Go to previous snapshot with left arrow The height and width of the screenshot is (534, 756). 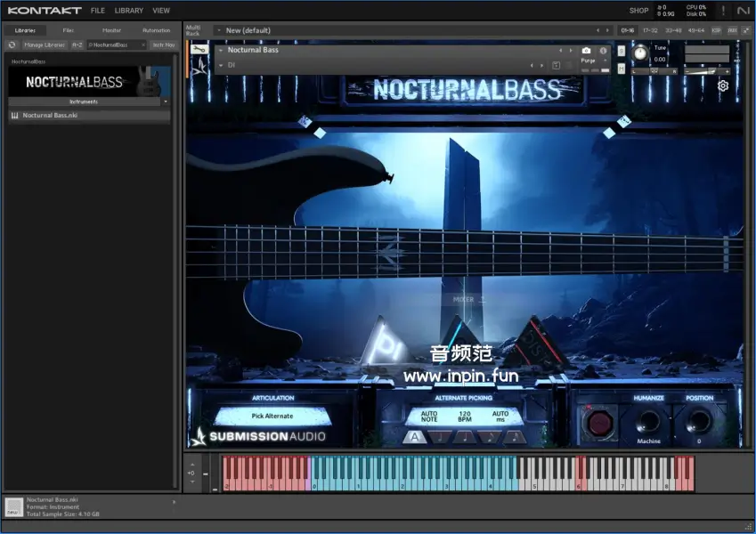point(532,65)
